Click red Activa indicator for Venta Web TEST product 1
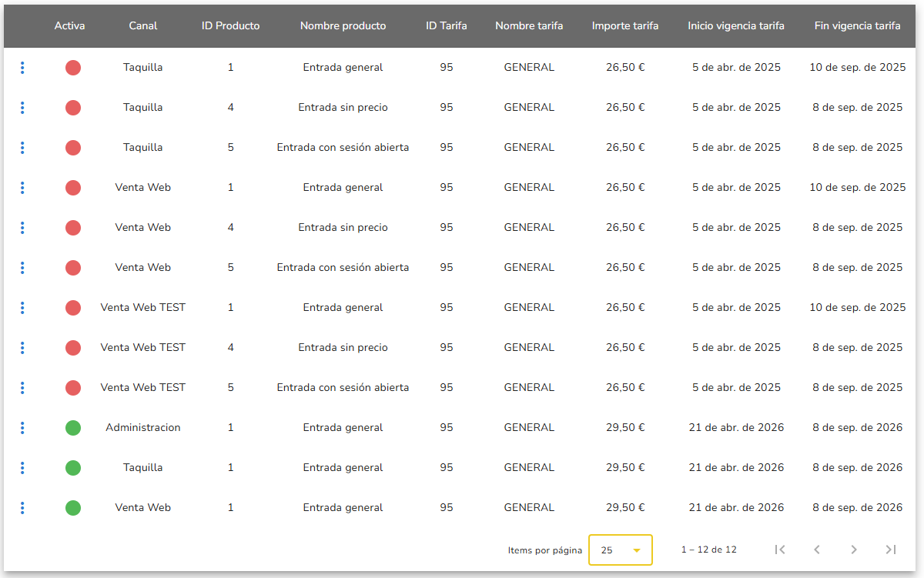This screenshot has width=924, height=578. pos(73,308)
